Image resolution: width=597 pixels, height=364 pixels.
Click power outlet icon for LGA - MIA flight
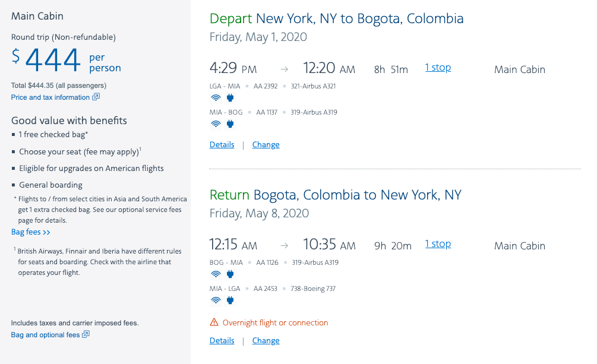(x=230, y=98)
